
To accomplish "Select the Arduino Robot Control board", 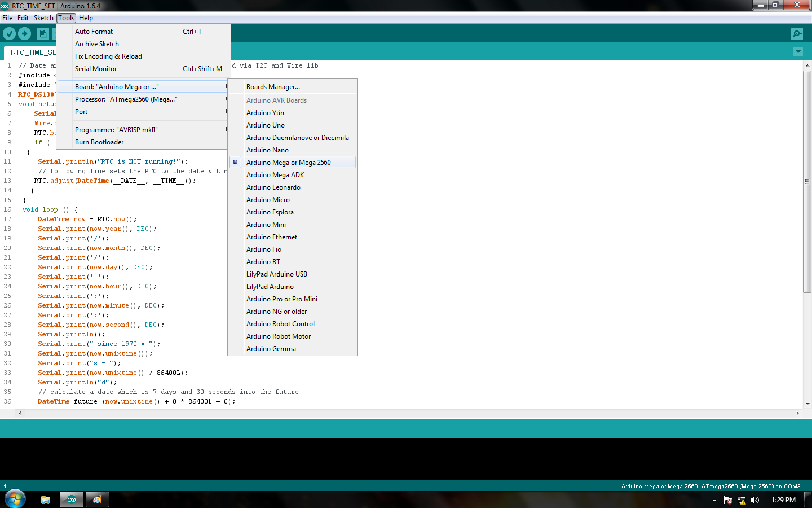I will click(292, 324).
